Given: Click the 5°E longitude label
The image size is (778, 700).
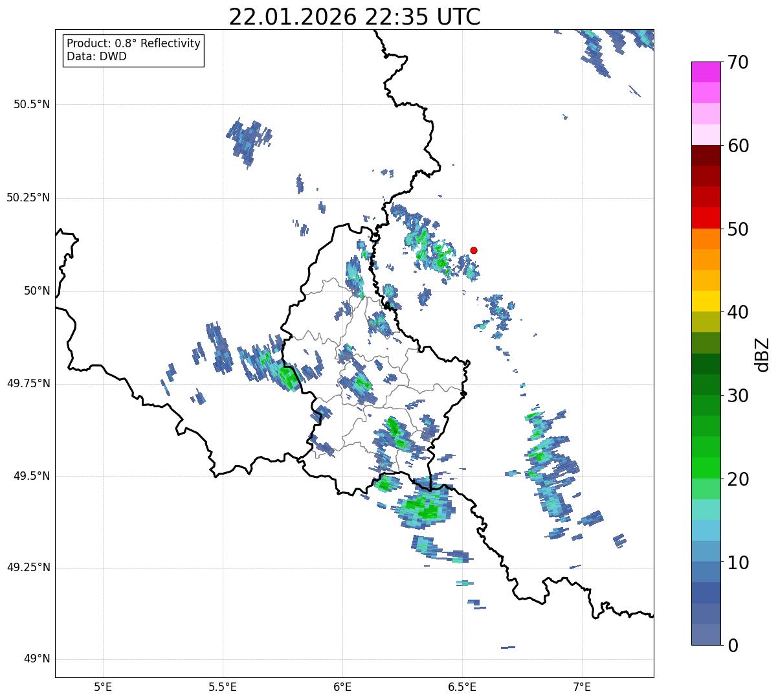Looking at the screenshot, I should pyautogui.click(x=103, y=686).
